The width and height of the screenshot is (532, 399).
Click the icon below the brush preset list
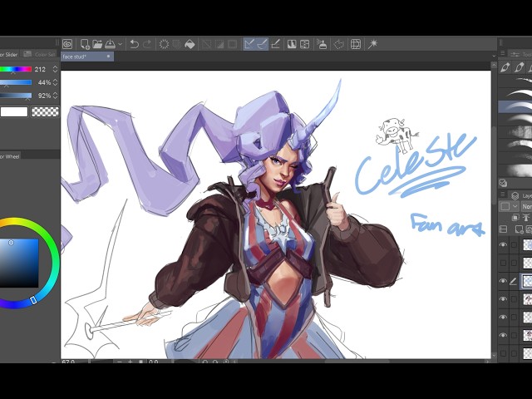tap(503, 183)
